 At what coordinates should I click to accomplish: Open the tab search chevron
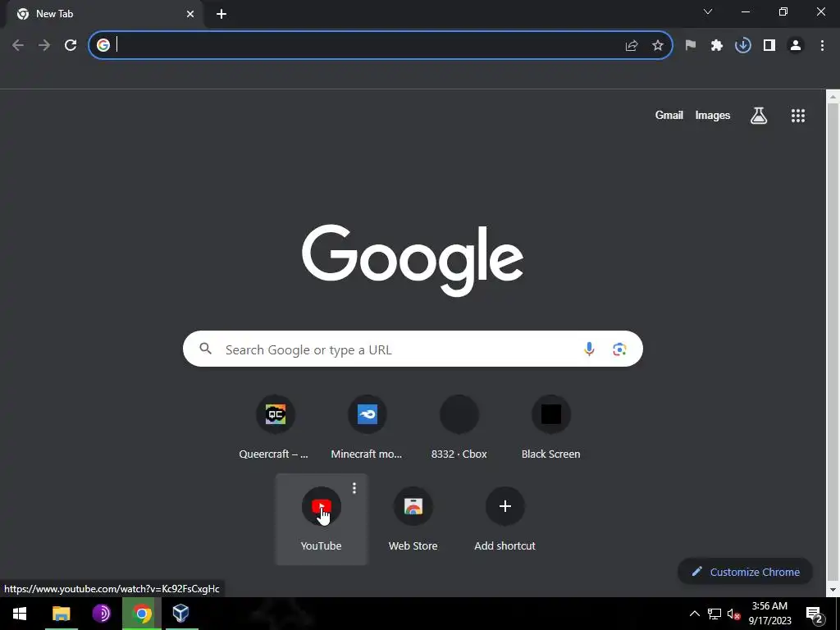point(708,11)
